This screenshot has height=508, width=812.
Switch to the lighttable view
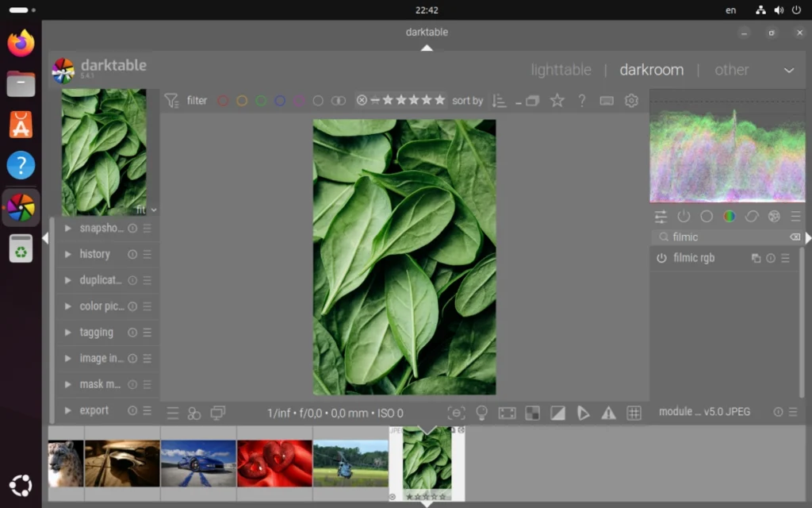tap(561, 70)
